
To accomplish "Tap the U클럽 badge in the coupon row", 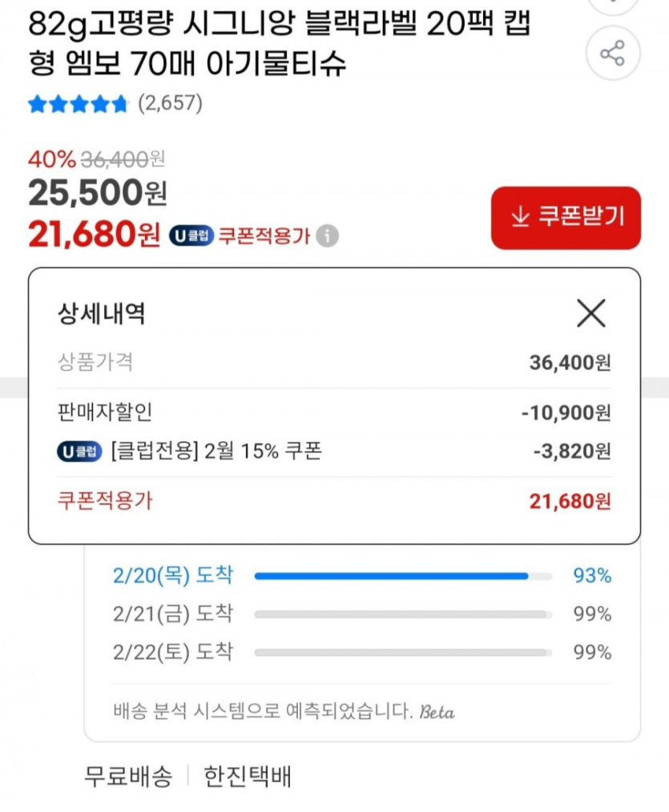I will pos(79,452).
